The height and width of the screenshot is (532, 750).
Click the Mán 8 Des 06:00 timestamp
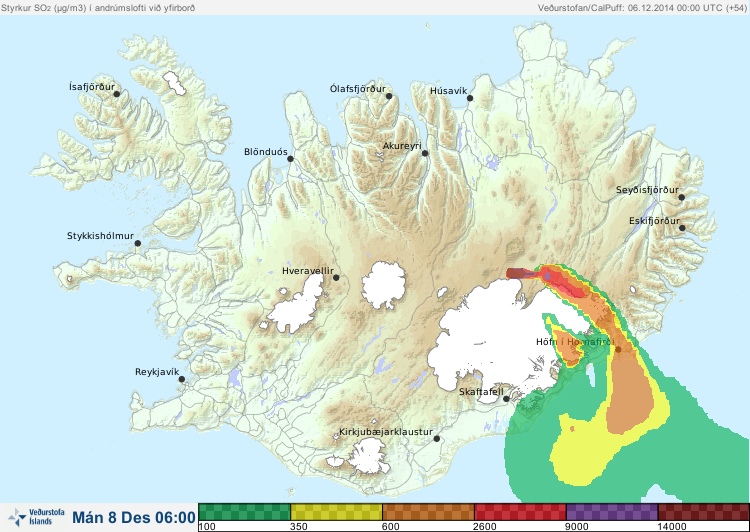134,517
